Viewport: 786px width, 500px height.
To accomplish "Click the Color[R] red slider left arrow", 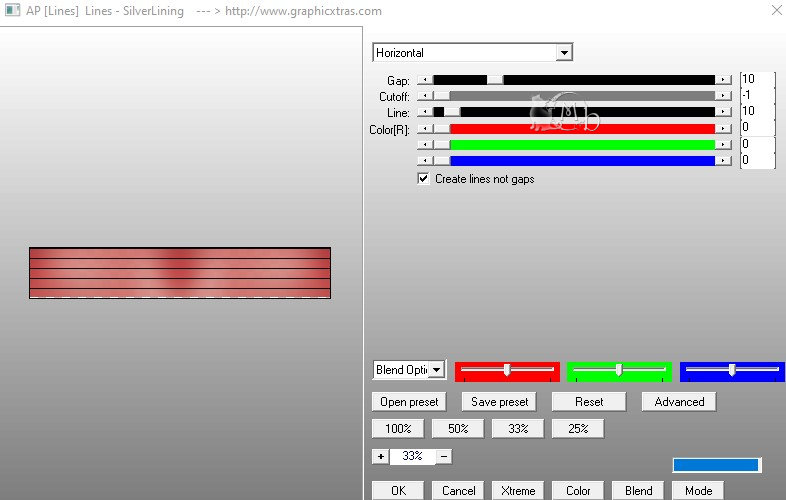I will coord(425,129).
